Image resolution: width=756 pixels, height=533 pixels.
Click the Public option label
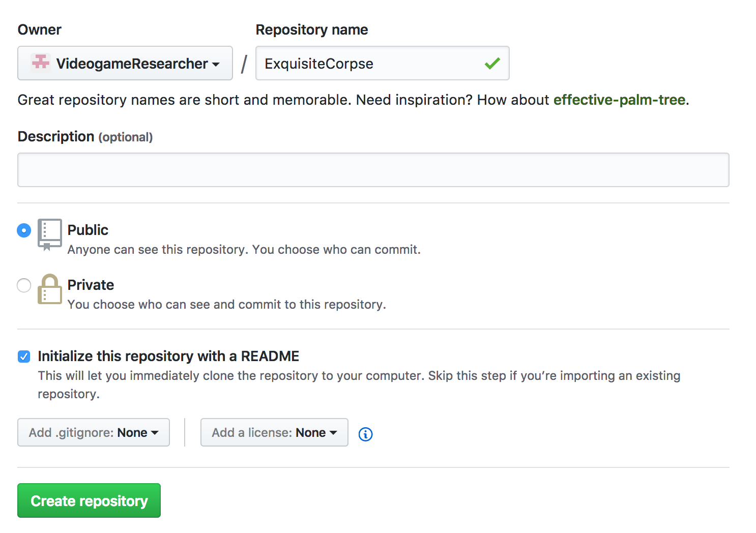pos(88,230)
